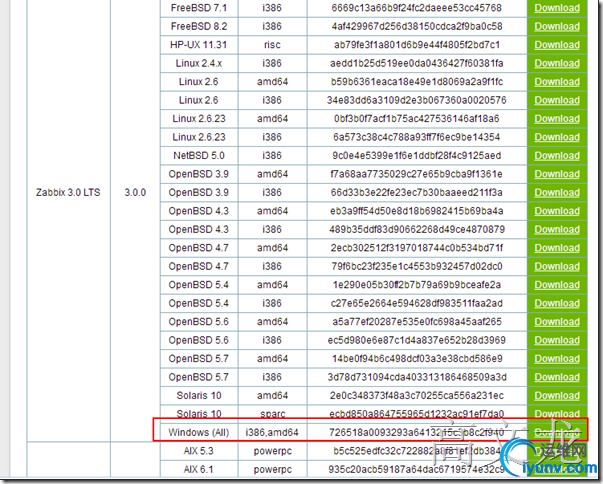This screenshot has width=603, height=484.
Task: Download the OpenBSD 4.7 i386 agent
Action: point(557,266)
